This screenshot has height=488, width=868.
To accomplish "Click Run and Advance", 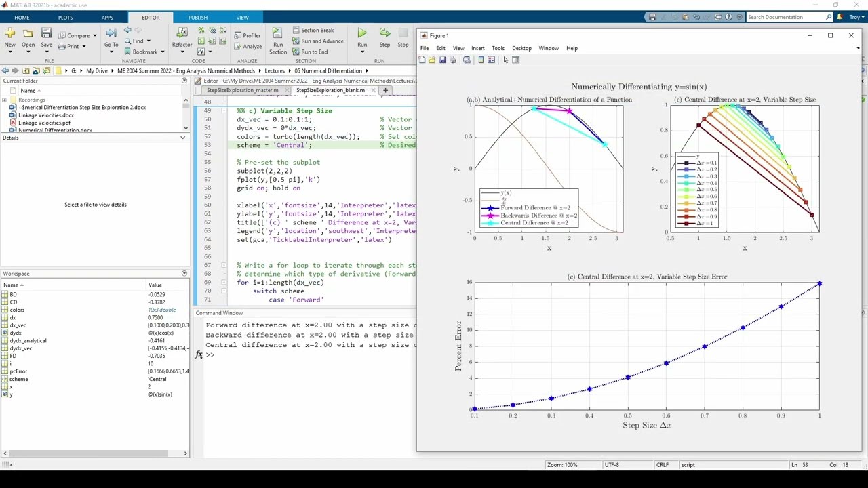I will pos(317,41).
